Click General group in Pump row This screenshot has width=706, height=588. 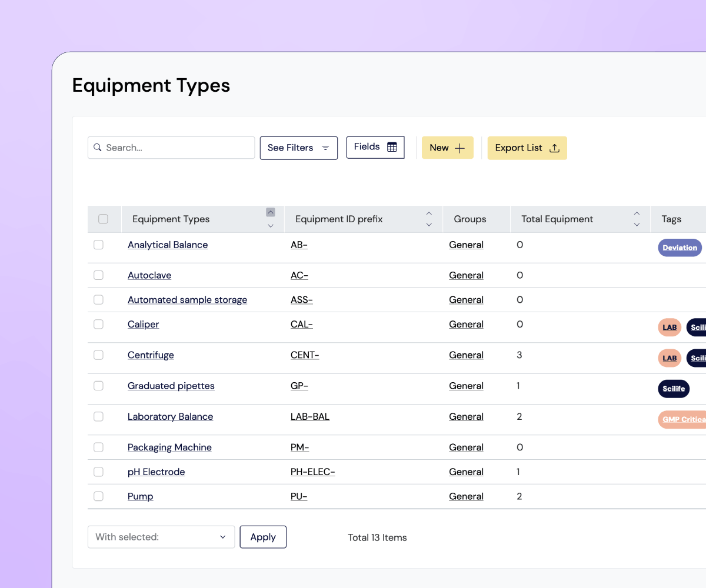466,496
